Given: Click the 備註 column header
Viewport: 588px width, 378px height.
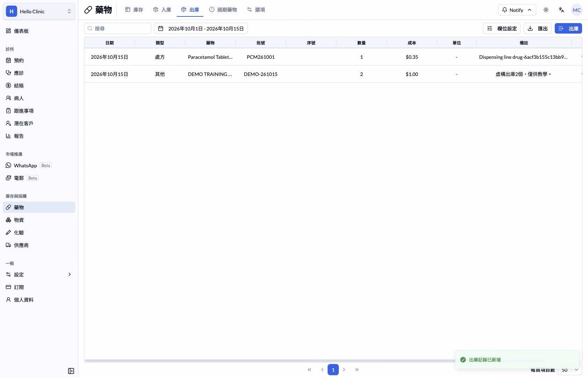Looking at the screenshot, I should (524, 43).
